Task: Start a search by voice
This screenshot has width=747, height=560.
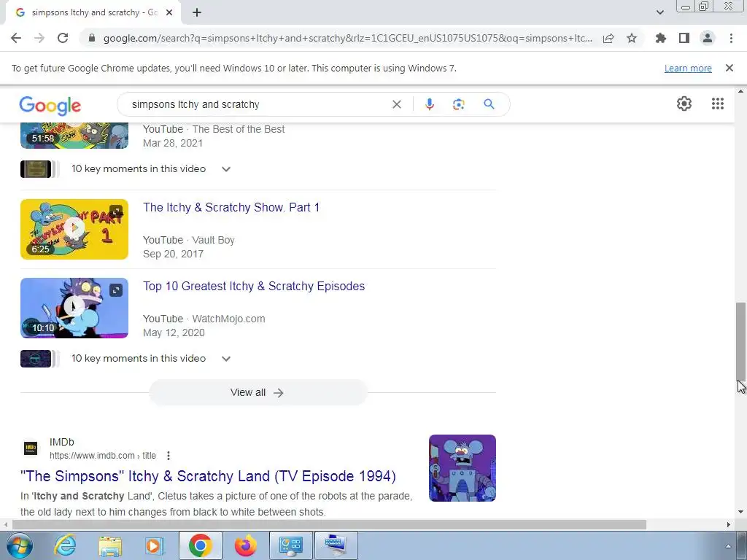Action: coord(429,104)
